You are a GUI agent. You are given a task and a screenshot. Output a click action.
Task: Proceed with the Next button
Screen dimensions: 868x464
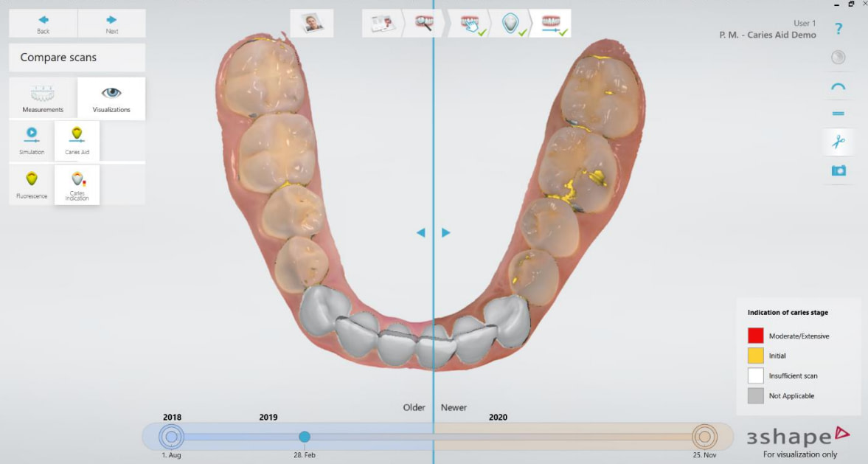[x=111, y=23]
